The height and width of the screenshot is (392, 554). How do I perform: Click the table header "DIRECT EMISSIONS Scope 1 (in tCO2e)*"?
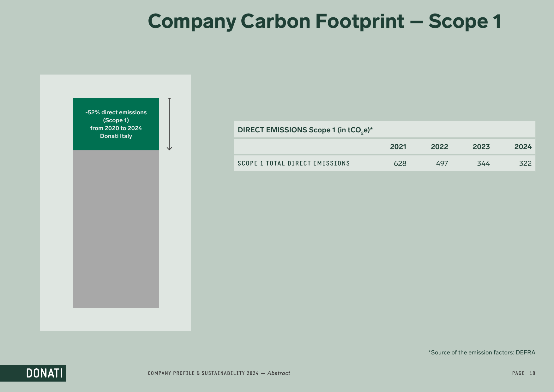tap(305, 130)
